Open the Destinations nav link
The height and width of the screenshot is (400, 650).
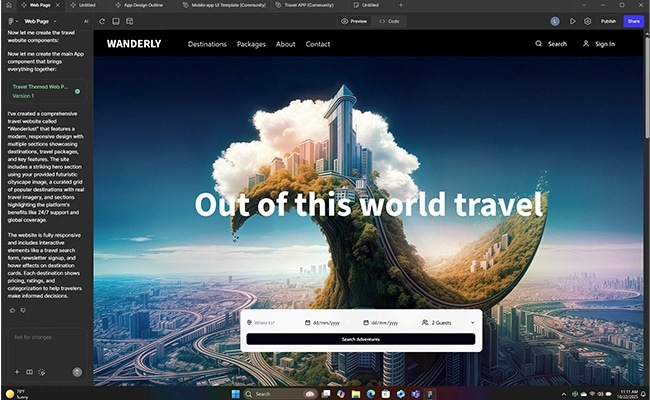coord(207,44)
